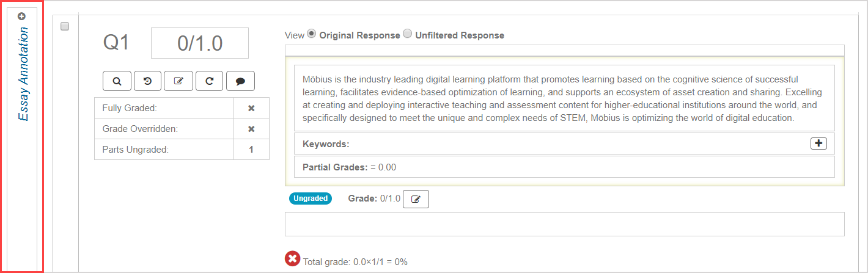868x273 pixels.
Task: Tick the checkbox left of Q1
Action: click(x=65, y=26)
